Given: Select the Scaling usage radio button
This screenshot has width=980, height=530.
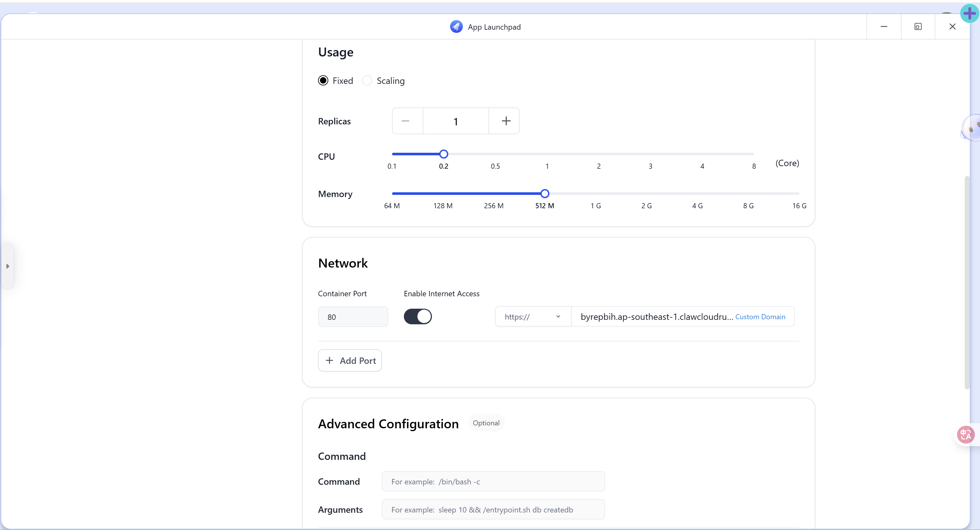Looking at the screenshot, I should [367, 81].
